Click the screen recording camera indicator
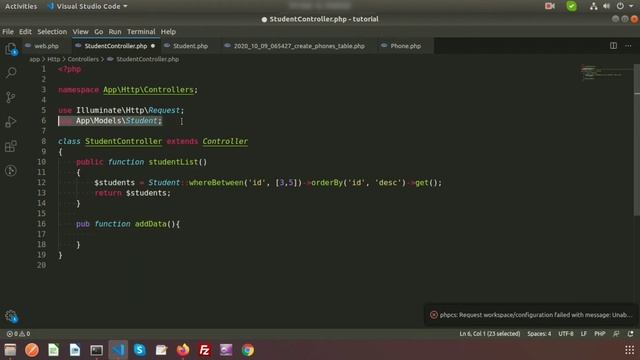This screenshot has height=360, width=640. [550, 6]
